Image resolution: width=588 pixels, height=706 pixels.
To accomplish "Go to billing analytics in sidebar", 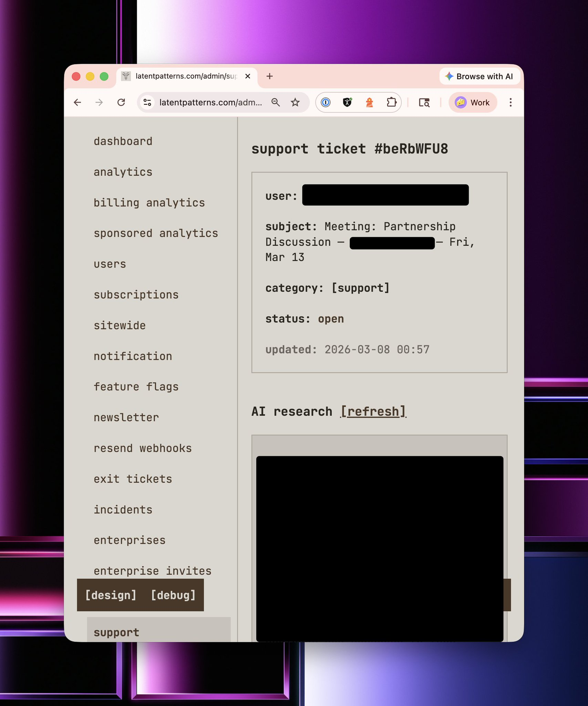I will pyautogui.click(x=149, y=203).
